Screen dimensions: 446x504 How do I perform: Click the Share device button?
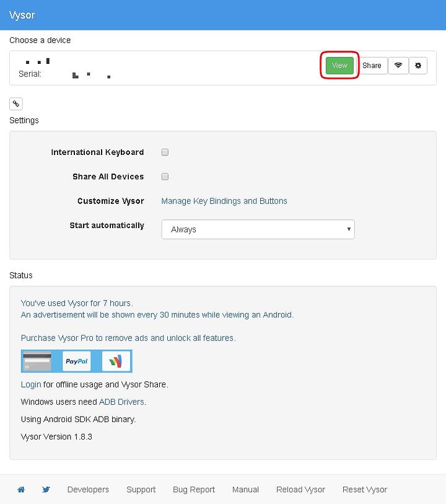(x=372, y=66)
